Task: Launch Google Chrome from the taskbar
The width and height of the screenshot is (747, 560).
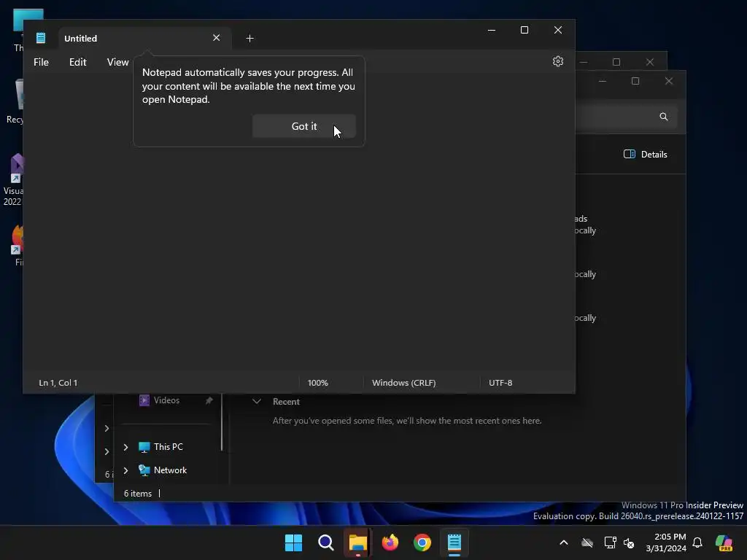Action: tap(422, 542)
